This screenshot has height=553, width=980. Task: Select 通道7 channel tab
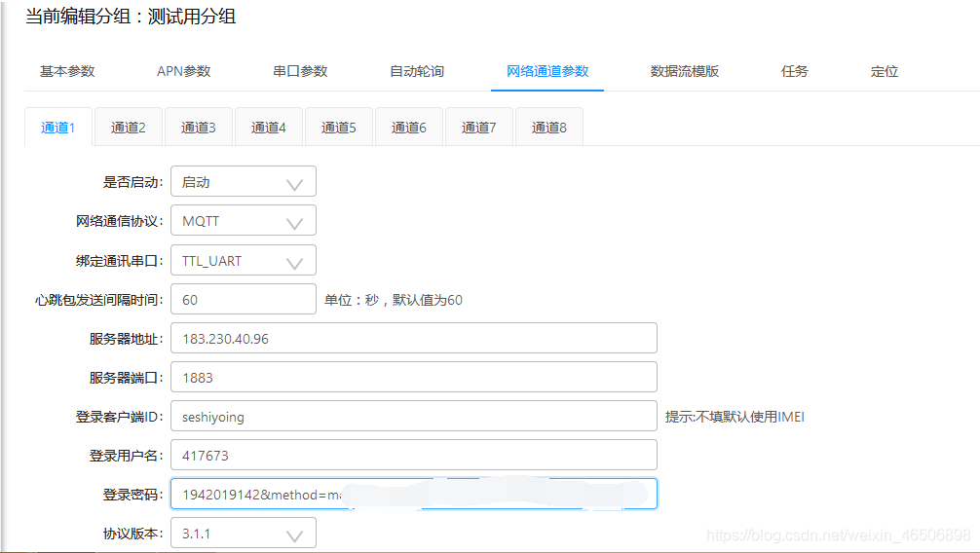click(478, 127)
